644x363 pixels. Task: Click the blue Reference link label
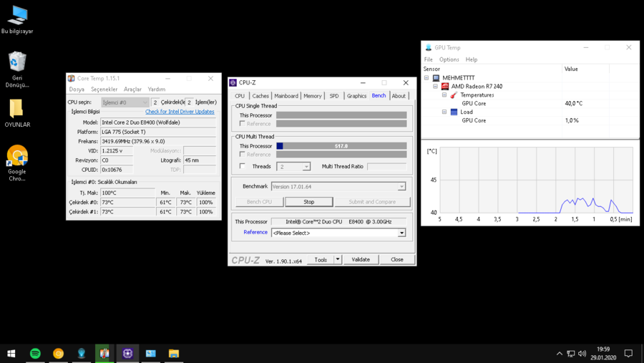(x=255, y=232)
